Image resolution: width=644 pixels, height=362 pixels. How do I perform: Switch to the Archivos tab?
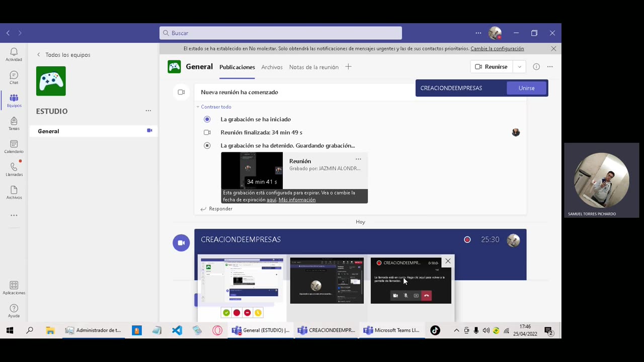click(x=272, y=67)
